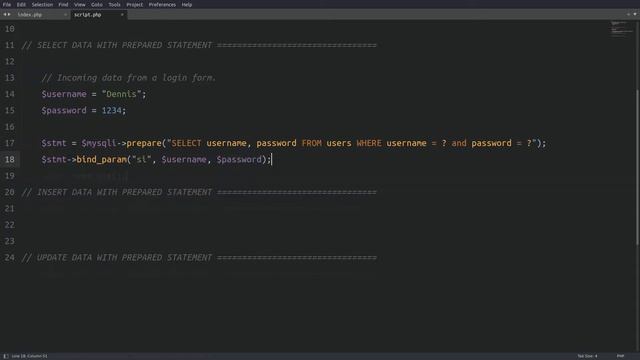This screenshot has width=640, height=360.
Task: Click the prepare method on line 17
Action: click(x=144, y=143)
